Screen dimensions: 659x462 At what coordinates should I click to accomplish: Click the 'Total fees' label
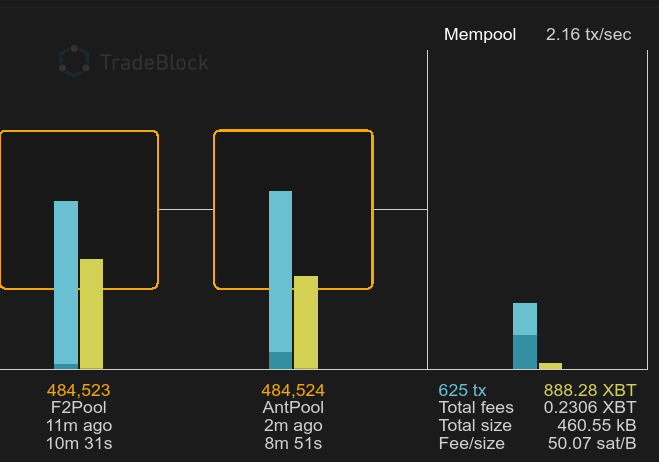tap(476, 408)
